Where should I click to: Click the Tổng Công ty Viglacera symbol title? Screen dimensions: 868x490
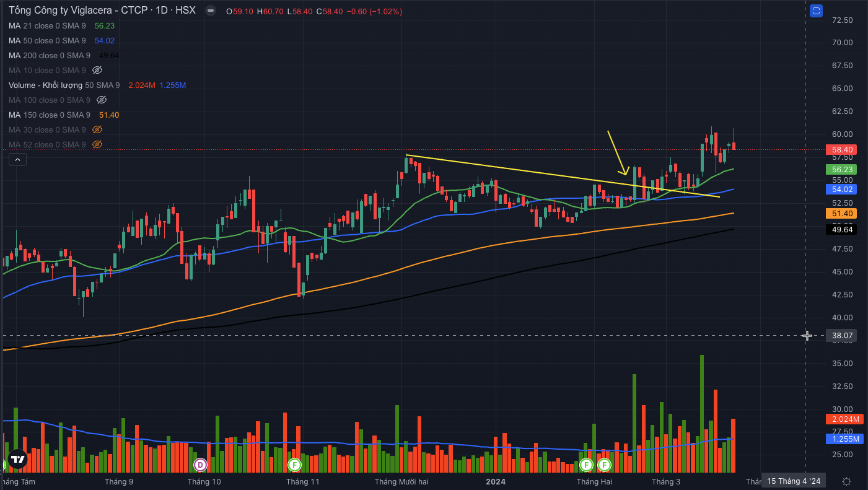[102, 11]
